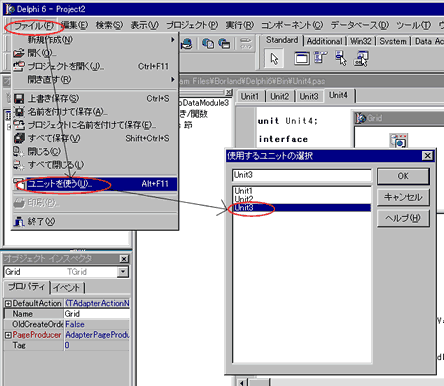444x386 pixels.
Task: Select the MainMenu component icon
Action: click(321, 57)
